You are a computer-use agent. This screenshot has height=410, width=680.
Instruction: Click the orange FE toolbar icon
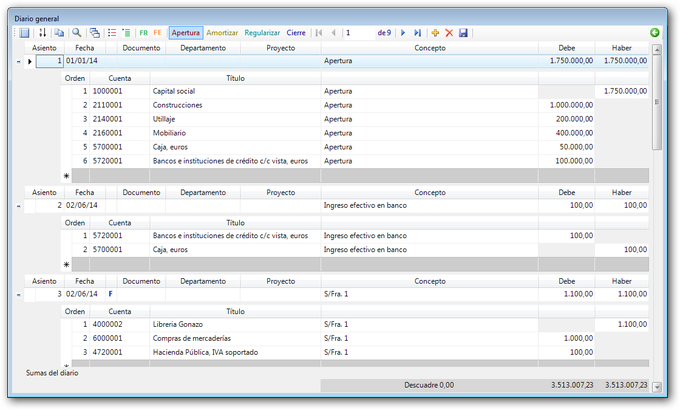tap(157, 33)
